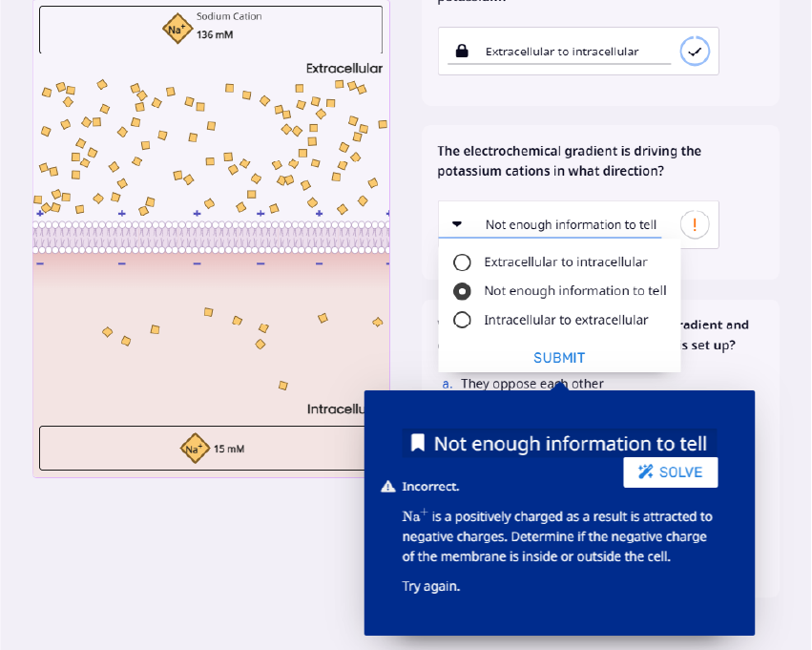812x650 pixels.
Task: Select Extracellular to intracellular radio option
Action: (462, 262)
